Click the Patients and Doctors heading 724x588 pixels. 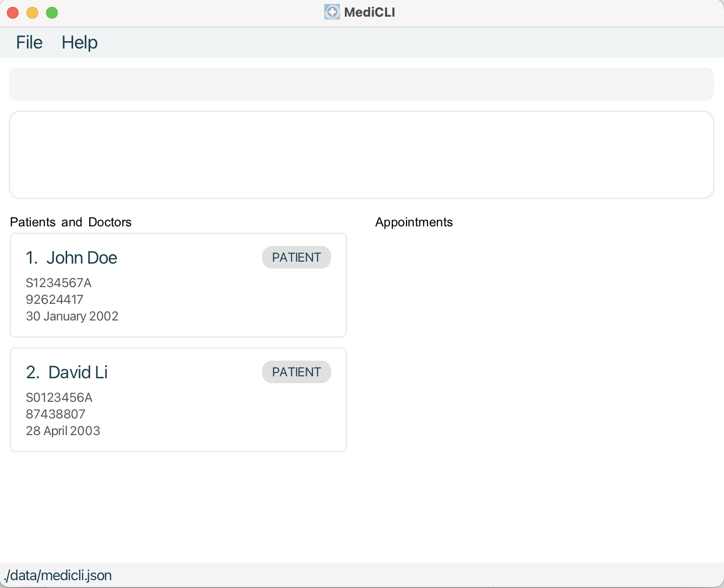coord(71,222)
